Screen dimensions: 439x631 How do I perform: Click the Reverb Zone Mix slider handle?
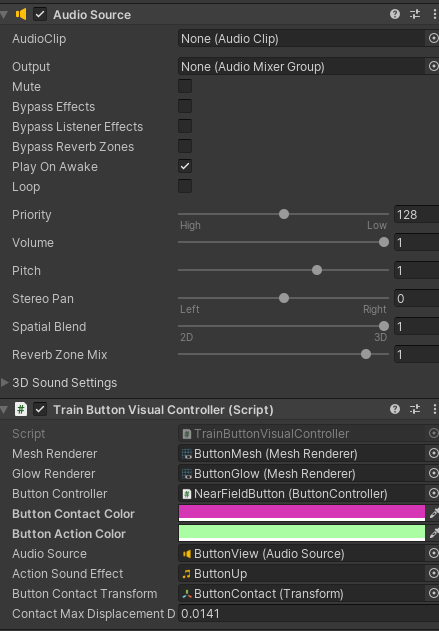click(366, 354)
